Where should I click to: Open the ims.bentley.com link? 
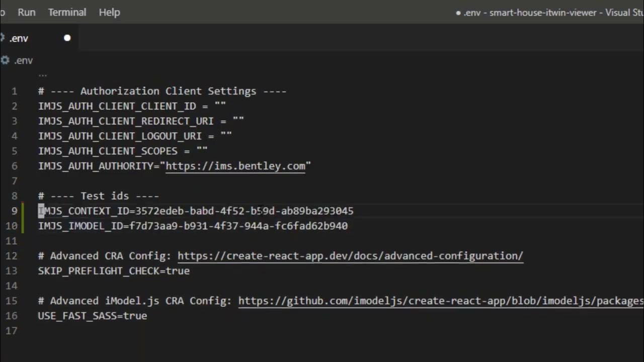click(235, 166)
